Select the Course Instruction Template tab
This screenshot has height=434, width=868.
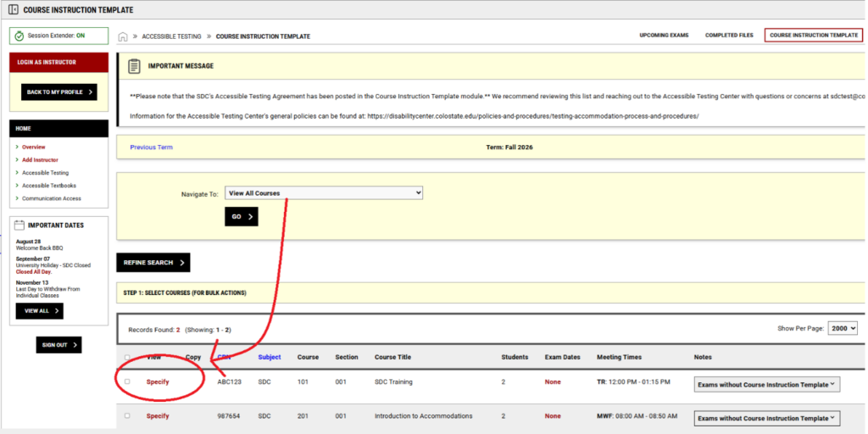(x=814, y=35)
